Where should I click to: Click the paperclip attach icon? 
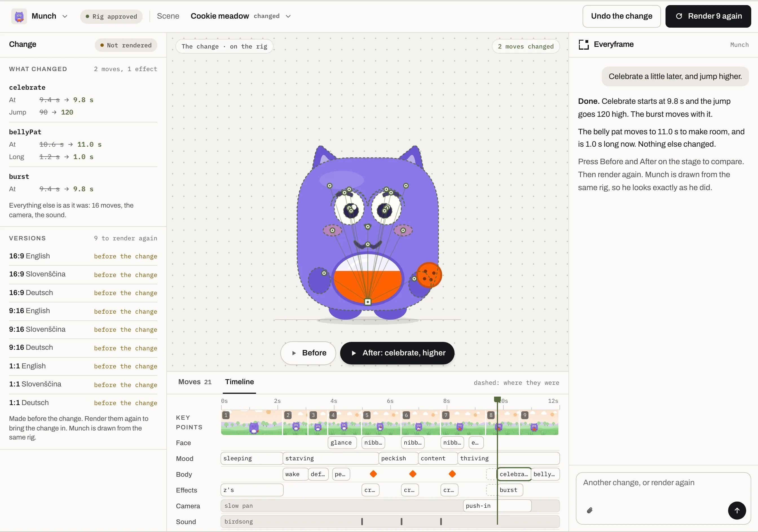pos(590,511)
